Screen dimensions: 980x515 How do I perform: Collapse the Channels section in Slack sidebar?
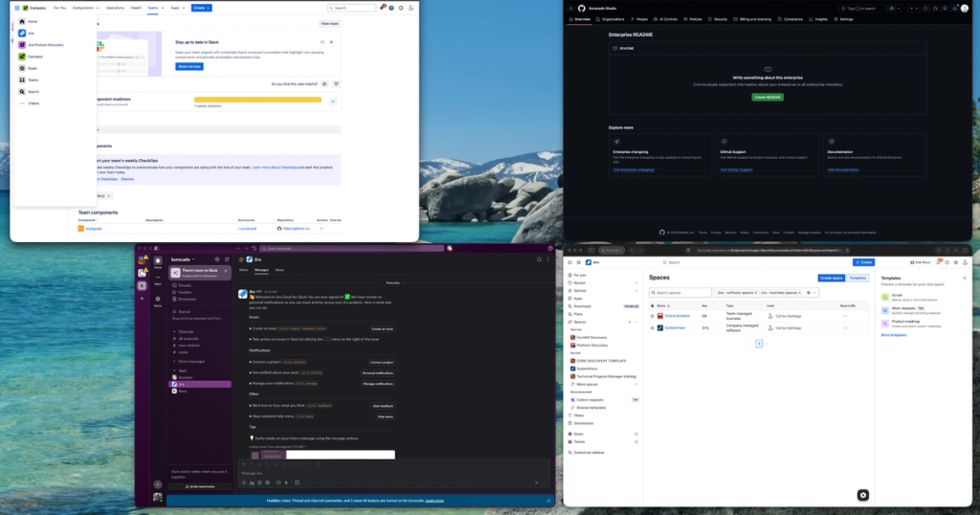point(174,332)
